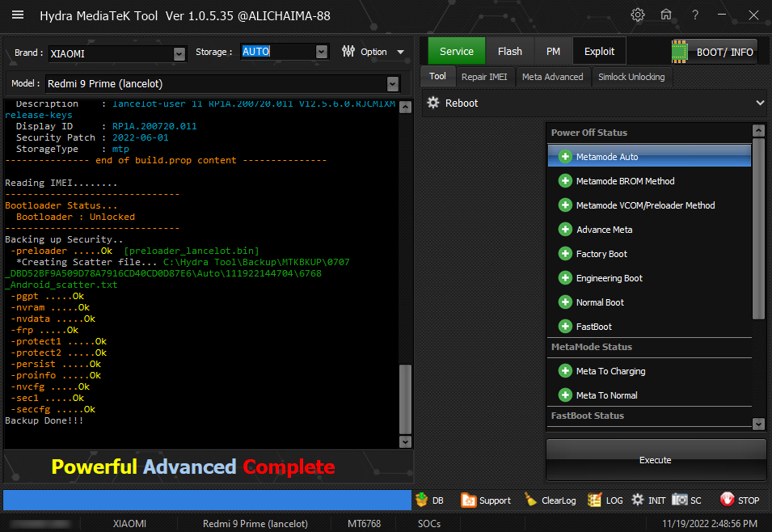Switch to the PM tab

tap(553, 51)
